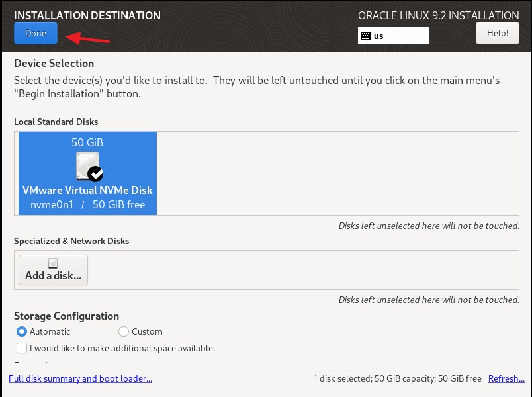
Task: Click the Storage Configuration heading
Action: point(66,316)
